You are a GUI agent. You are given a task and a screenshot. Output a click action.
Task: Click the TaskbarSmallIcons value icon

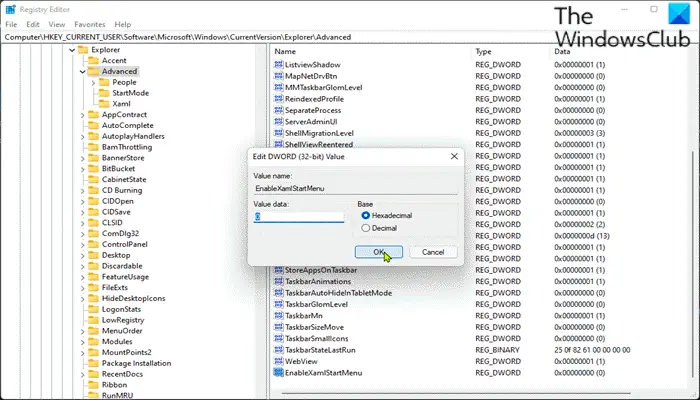(x=279, y=338)
